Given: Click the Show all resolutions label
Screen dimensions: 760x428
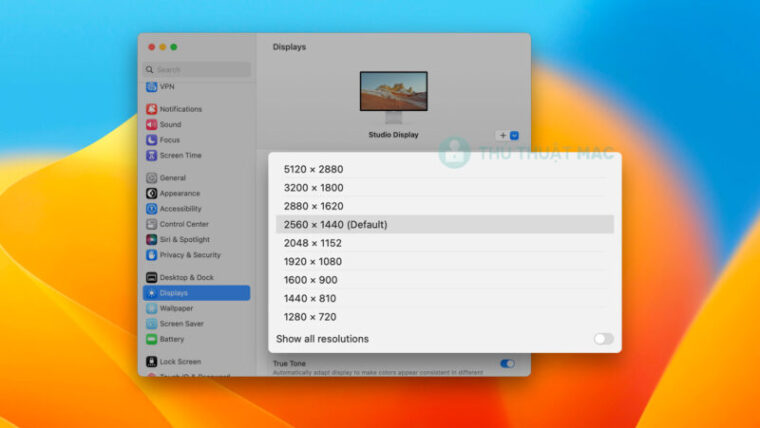Looking at the screenshot, I should pos(322,339).
